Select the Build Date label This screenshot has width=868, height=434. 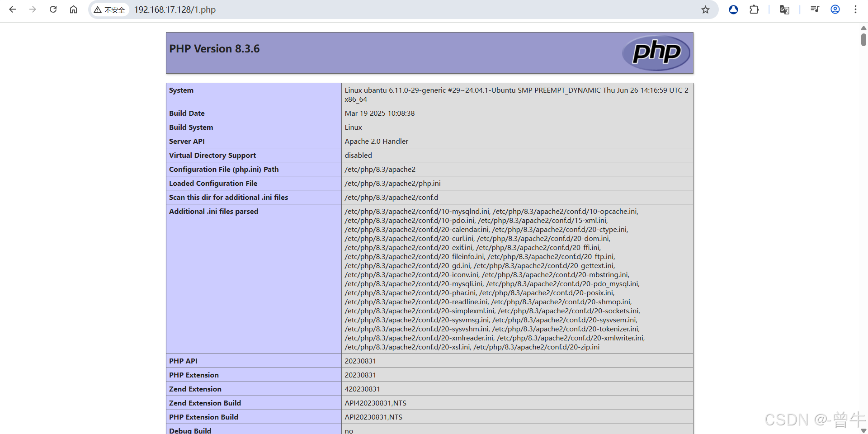click(187, 113)
